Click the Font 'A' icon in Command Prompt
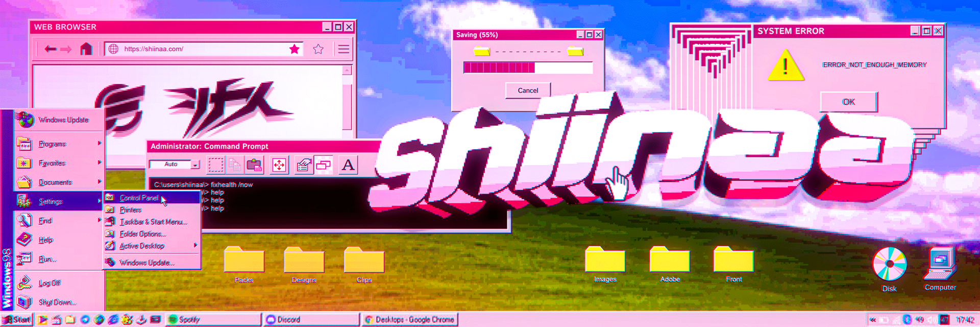Image resolution: width=980 pixels, height=327 pixels. (348, 165)
